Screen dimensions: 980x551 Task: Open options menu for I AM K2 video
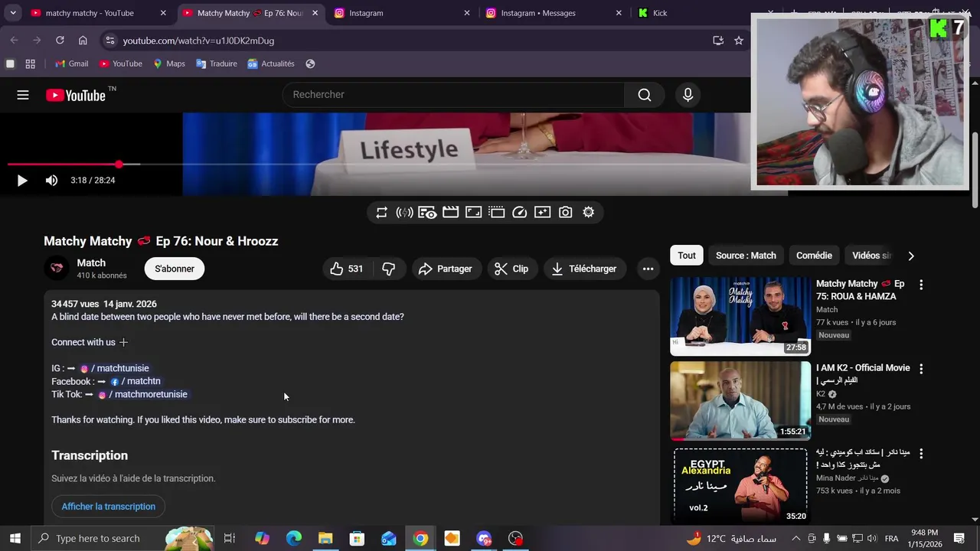point(921,369)
